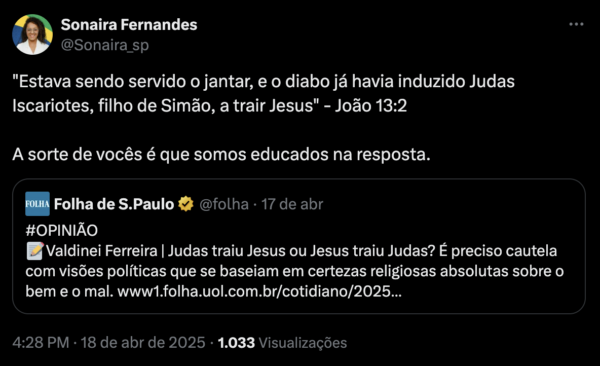Image resolution: width=600 pixels, height=366 pixels.
Task: Select the #OPINIÃO hashtag
Action: 62,230
